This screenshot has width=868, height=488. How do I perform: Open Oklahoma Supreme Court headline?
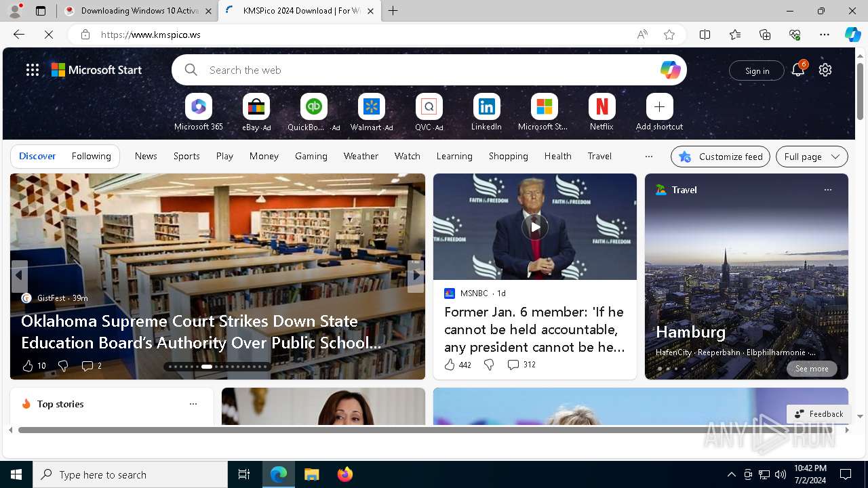click(201, 331)
